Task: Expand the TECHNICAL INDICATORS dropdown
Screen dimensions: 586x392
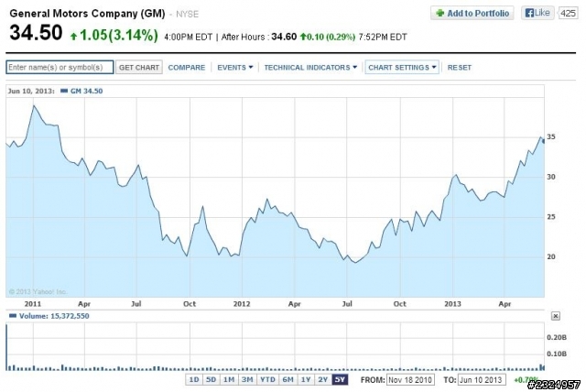Action: (310, 68)
